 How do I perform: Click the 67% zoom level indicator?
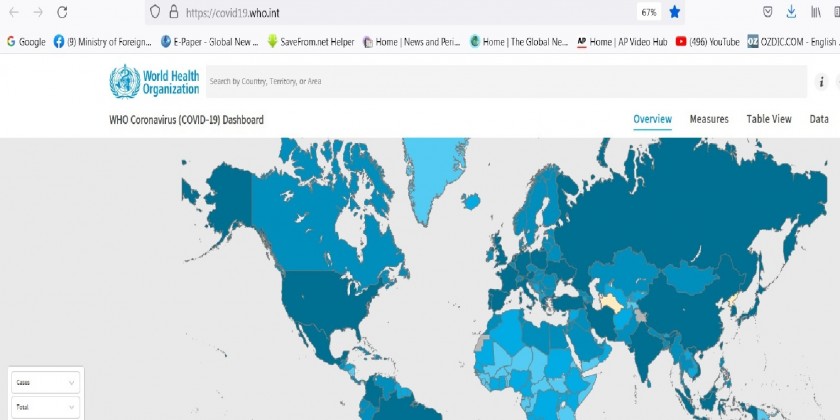pos(648,12)
